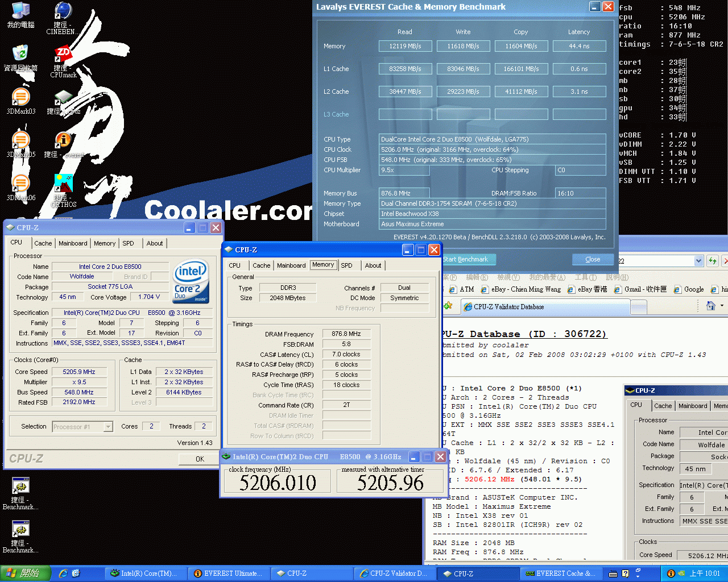This screenshot has width=728, height=582.
Task: Select the 3DMark05 desktop icon
Action: (20, 144)
